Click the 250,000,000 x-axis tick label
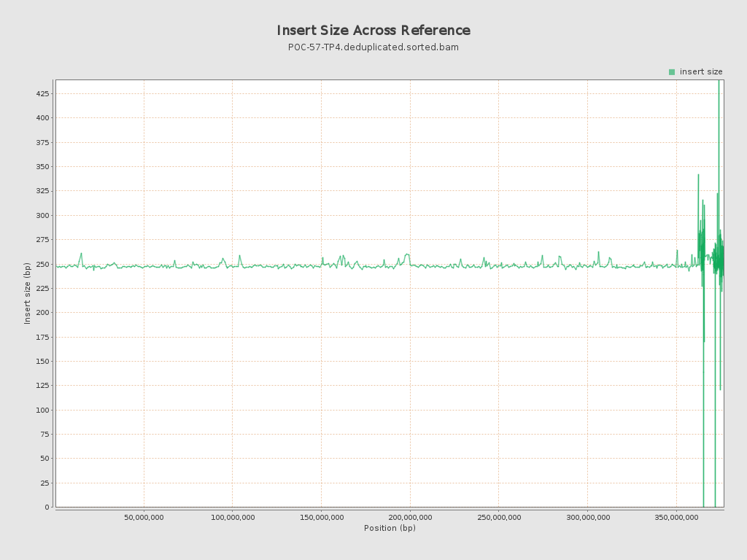Viewport: 747px width, 560px height. 499,517
